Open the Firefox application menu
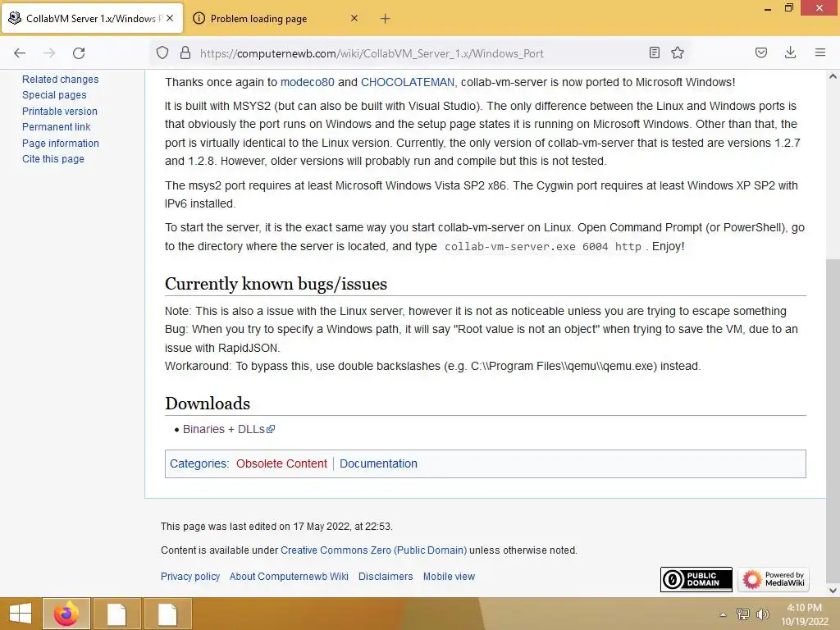 [820, 52]
